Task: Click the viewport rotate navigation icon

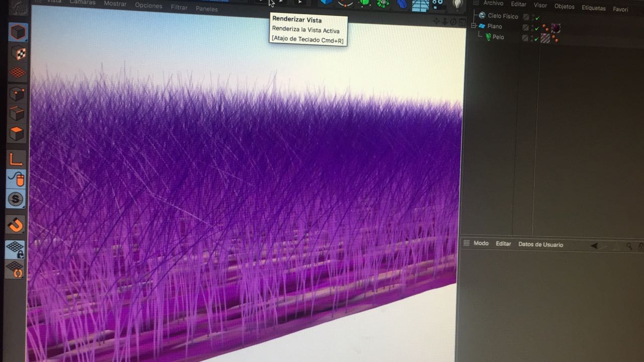Action: click(453, 22)
